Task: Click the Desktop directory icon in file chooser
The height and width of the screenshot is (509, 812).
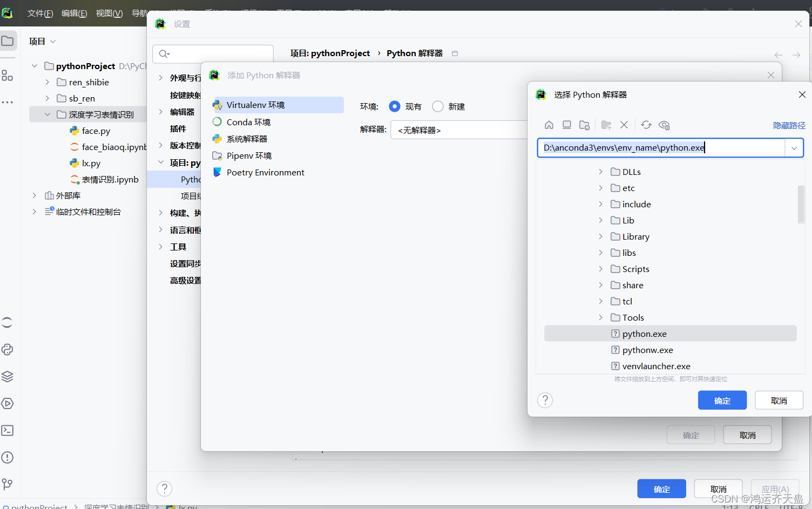Action: tap(567, 125)
